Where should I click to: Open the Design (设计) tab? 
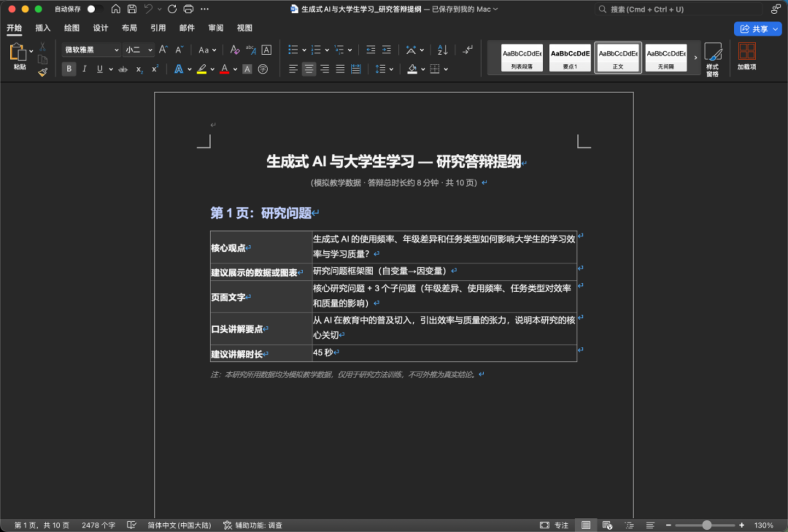click(x=101, y=28)
